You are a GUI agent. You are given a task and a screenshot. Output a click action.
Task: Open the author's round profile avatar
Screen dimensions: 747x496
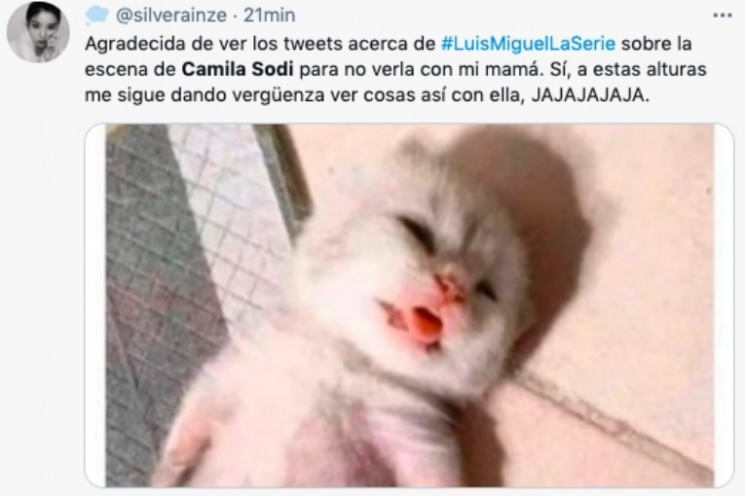pyautogui.click(x=38, y=32)
